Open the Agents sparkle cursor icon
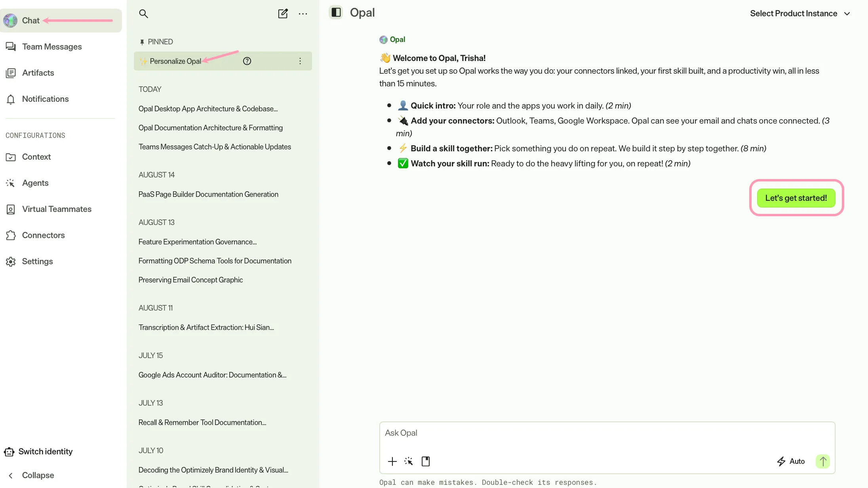868x488 pixels. pyautogui.click(x=11, y=183)
